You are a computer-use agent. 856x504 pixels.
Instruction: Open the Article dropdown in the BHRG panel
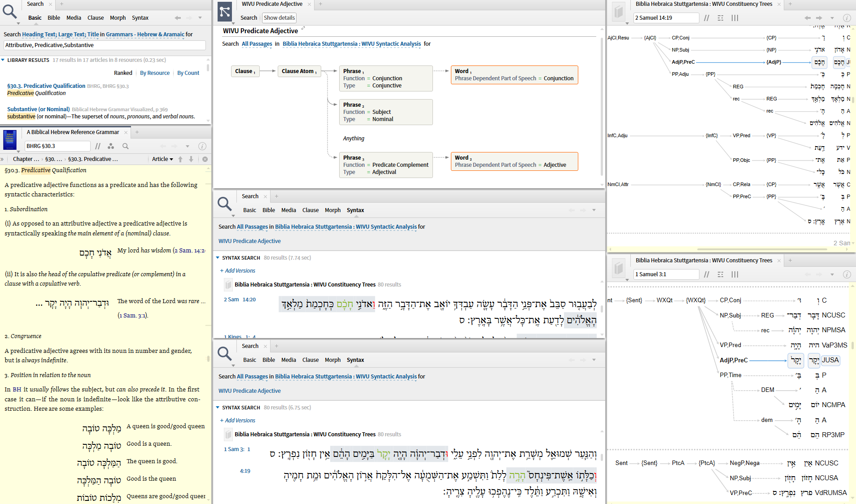[162, 159]
